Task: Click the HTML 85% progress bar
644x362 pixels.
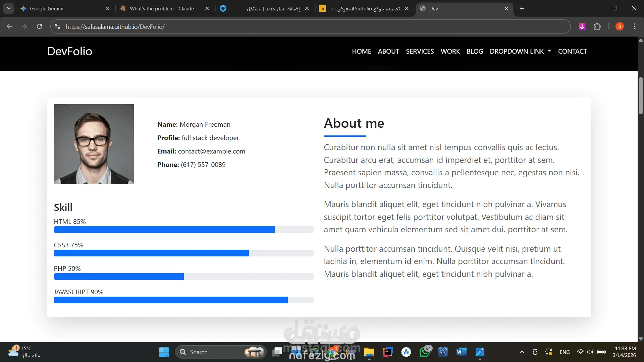Action: click(x=183, y=230)
